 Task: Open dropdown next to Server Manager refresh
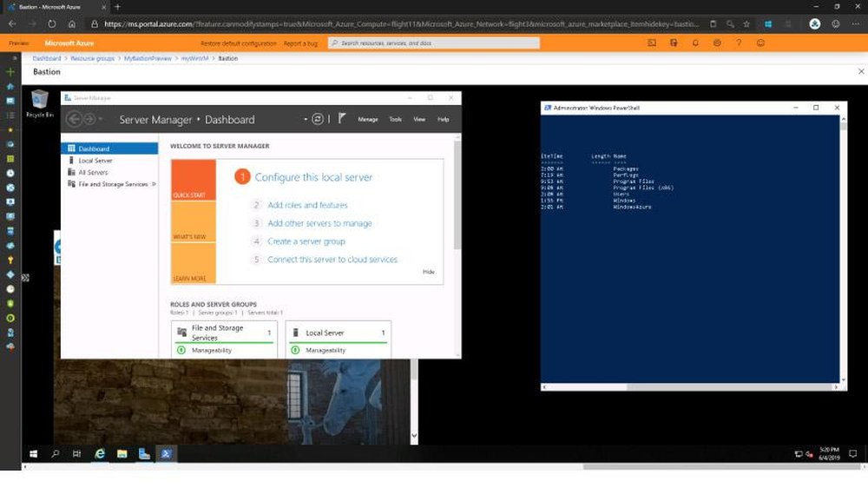tap(305, 119)
